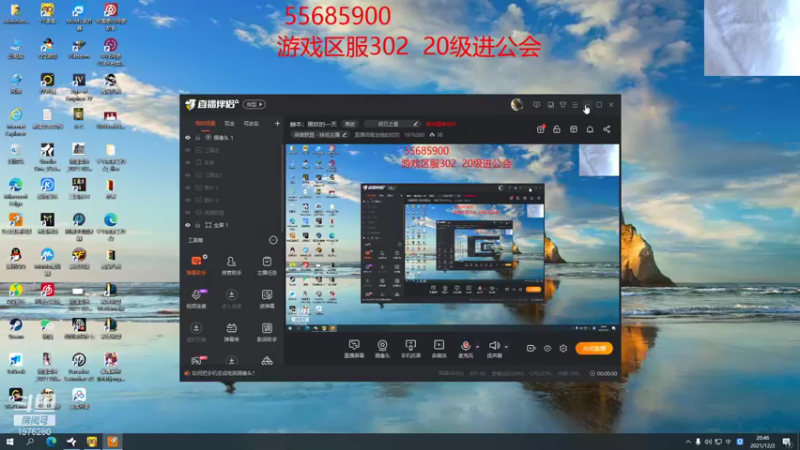The width and height of the screenshot is (800, 450).
Task: Toggle the eye icon on the third source row
Action: coord(188,163)
